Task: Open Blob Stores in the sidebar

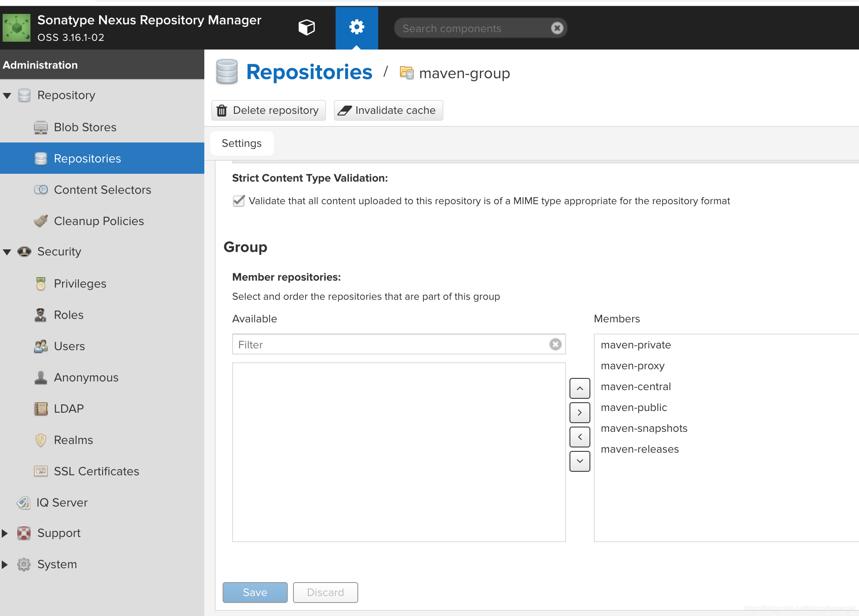Action: [102, 127]
